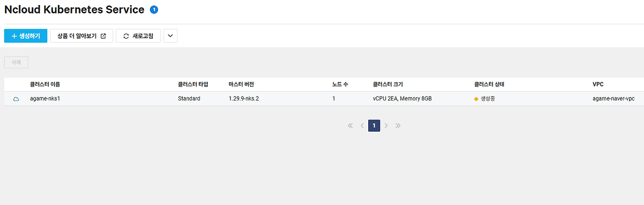644x205 pixels.
Task: Click the 클러스터 상태 column header
Action: [x=489, y=84]
